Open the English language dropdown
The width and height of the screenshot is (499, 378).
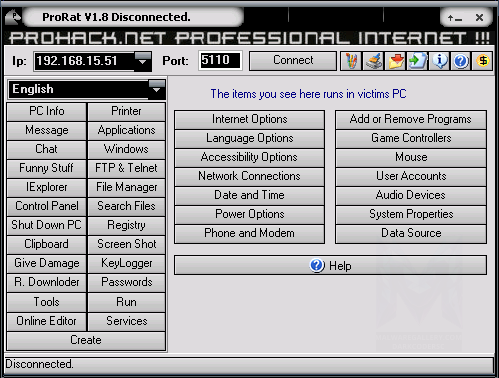(157, 89)
